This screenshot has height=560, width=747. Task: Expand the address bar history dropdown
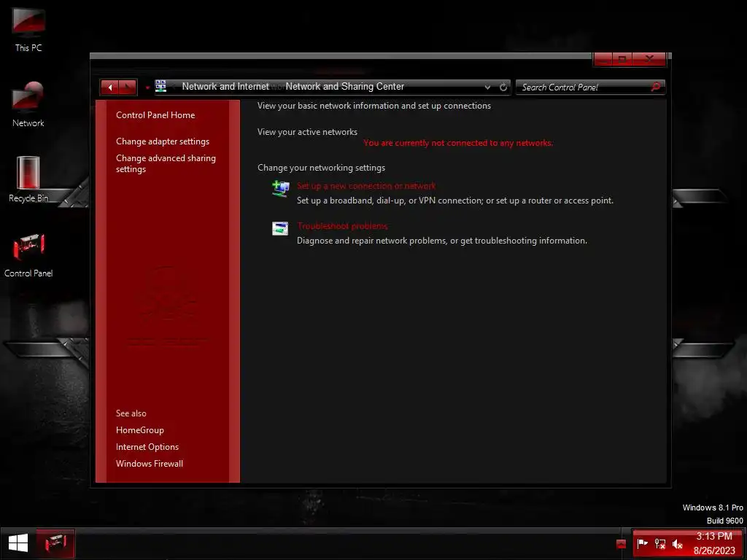click(x=487, y=87)
